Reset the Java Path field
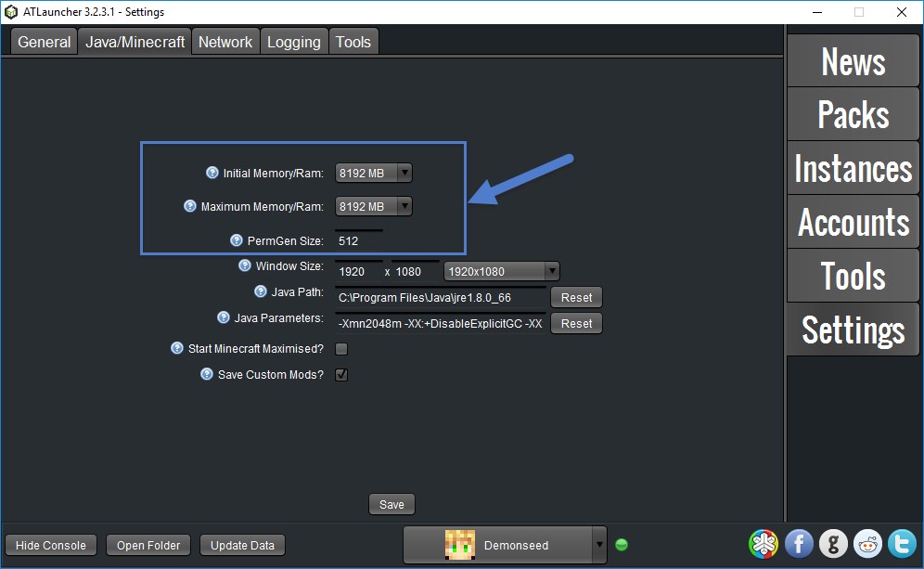 click(576, 298)
